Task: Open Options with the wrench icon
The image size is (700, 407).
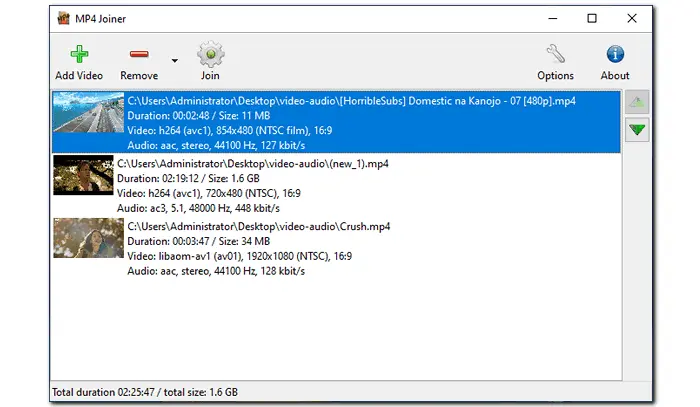Action: [x=555, y=54]
